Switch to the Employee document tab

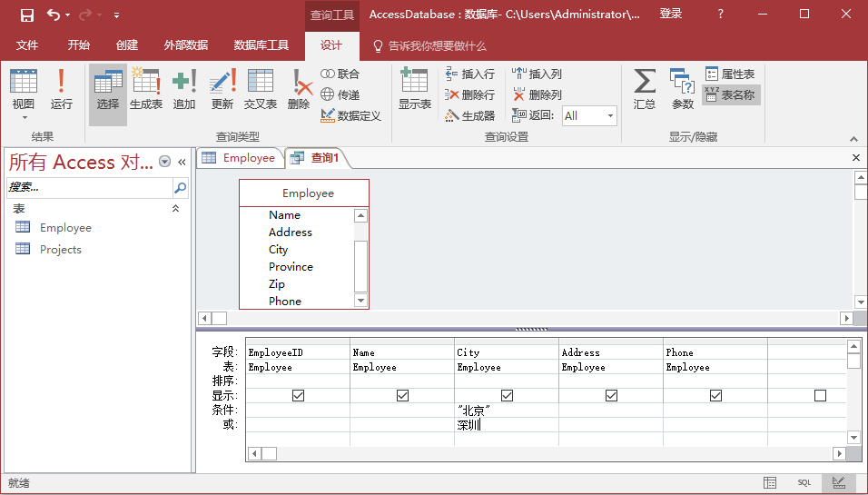(239, 158)
